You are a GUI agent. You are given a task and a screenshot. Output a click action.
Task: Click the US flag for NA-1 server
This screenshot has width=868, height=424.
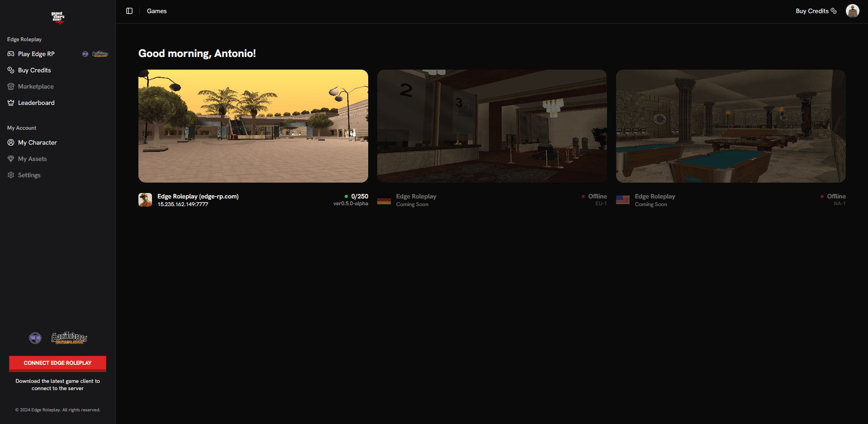tap(623, 200)
